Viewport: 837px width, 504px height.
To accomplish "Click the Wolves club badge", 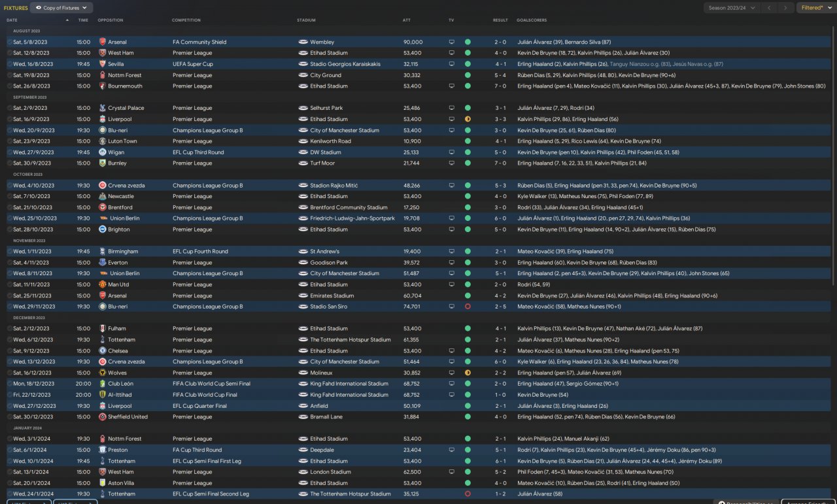I will click(x=102, y=373).
